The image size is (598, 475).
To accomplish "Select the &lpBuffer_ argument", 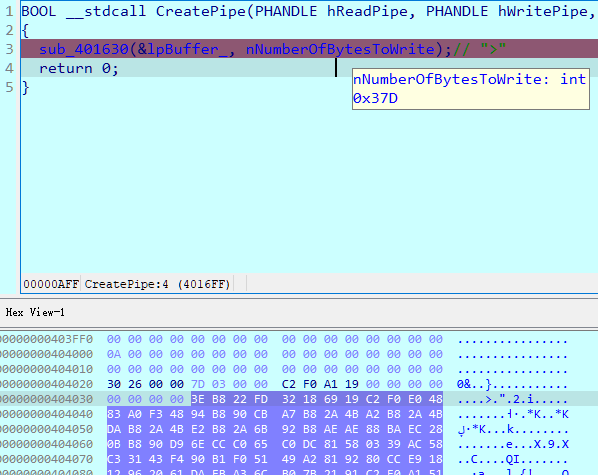I will 182,49.
